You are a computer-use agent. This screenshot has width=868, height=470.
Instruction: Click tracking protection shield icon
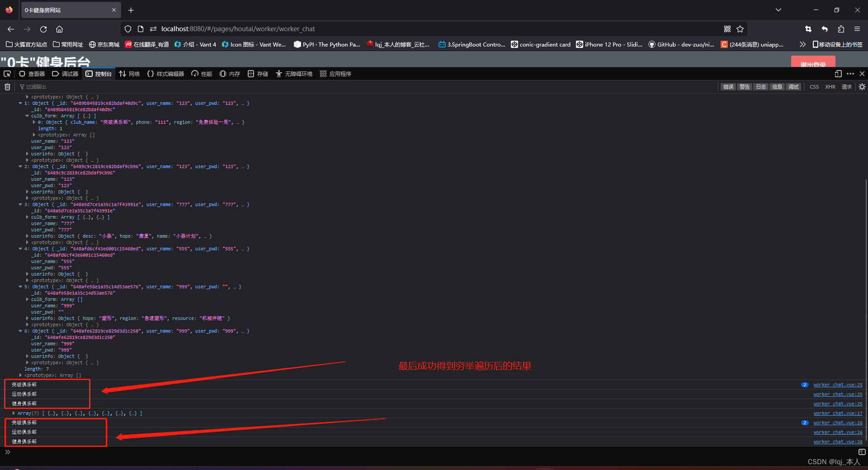click(x=128, y=29)
